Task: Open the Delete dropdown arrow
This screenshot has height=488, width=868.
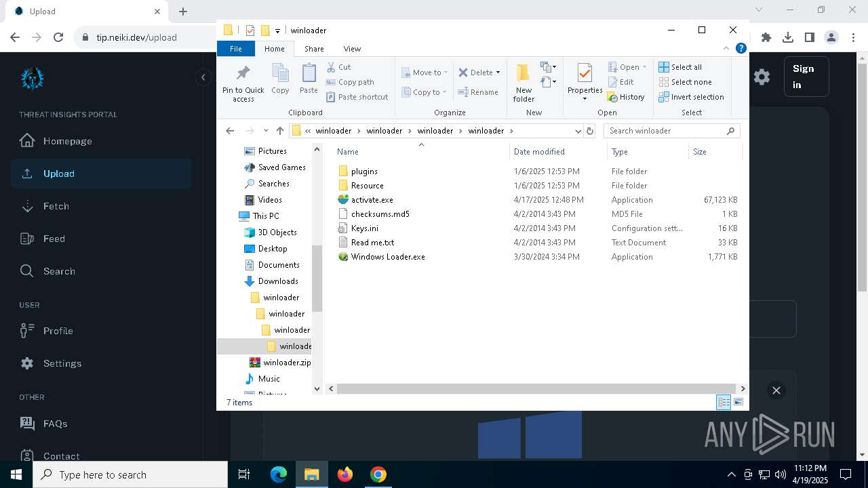Action: 498,73
